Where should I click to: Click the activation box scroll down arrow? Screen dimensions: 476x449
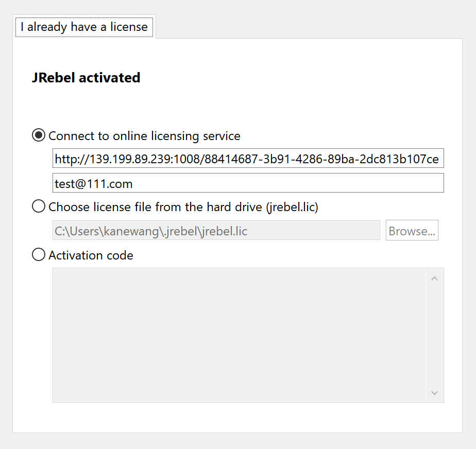tap(434, 393)
